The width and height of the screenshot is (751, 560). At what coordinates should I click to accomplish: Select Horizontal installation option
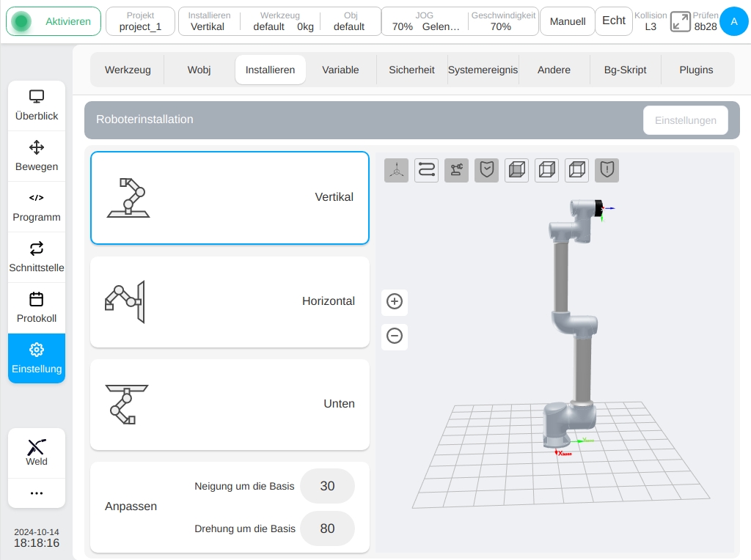click(x=230, y=302)
